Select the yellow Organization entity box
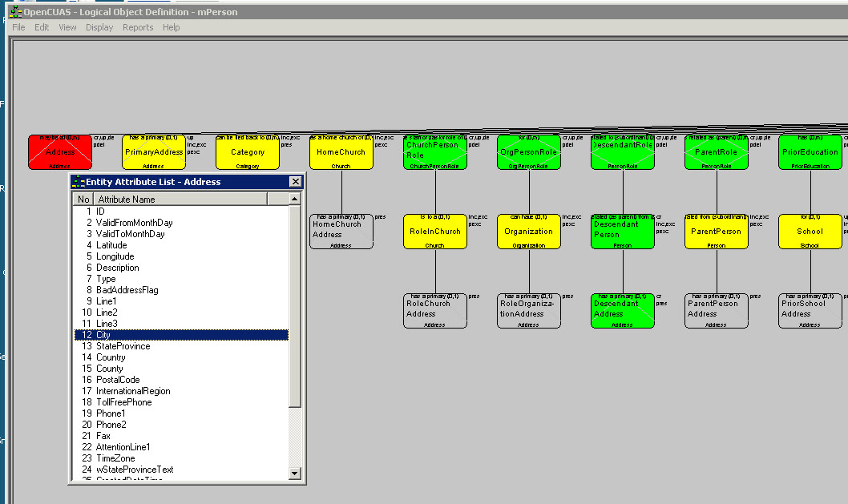Image resolution: width=848 pixels, height=504 pixels. 528,232
